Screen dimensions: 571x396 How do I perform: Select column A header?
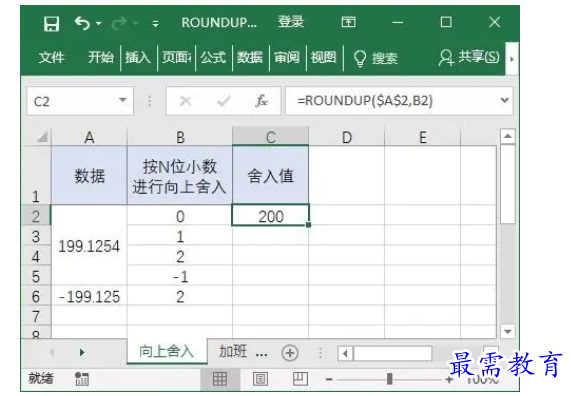pyautogui.click(x=89, y=137)
